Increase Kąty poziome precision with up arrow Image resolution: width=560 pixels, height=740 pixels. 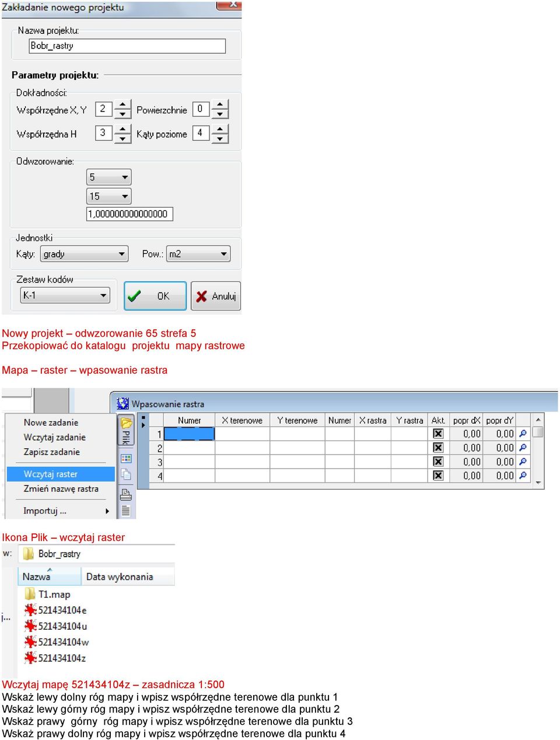click(220, 128)
